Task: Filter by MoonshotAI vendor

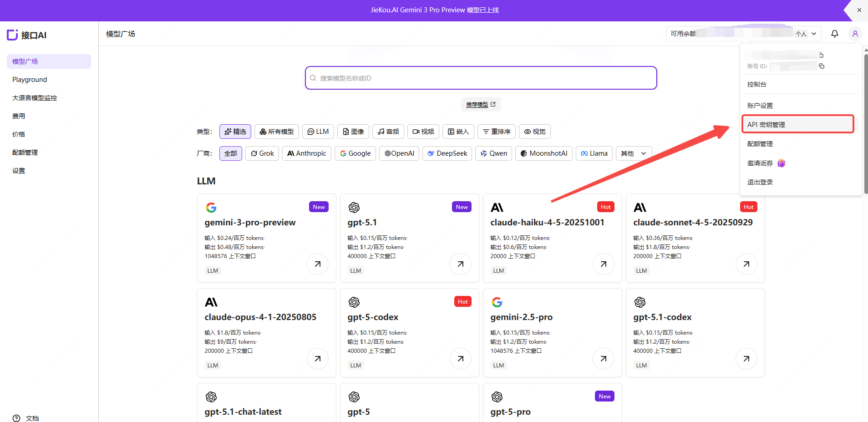Action: (x=544, y=153)
